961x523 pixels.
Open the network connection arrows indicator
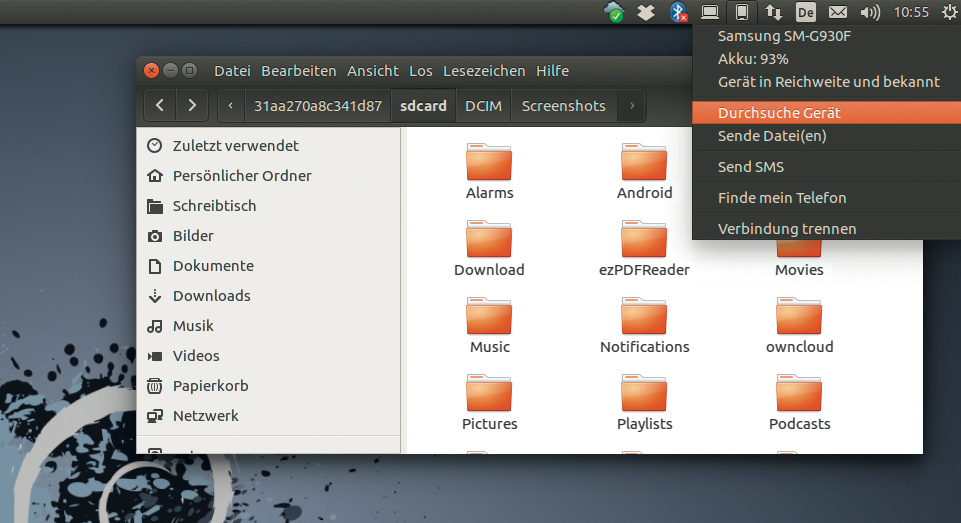pos(774,12)
